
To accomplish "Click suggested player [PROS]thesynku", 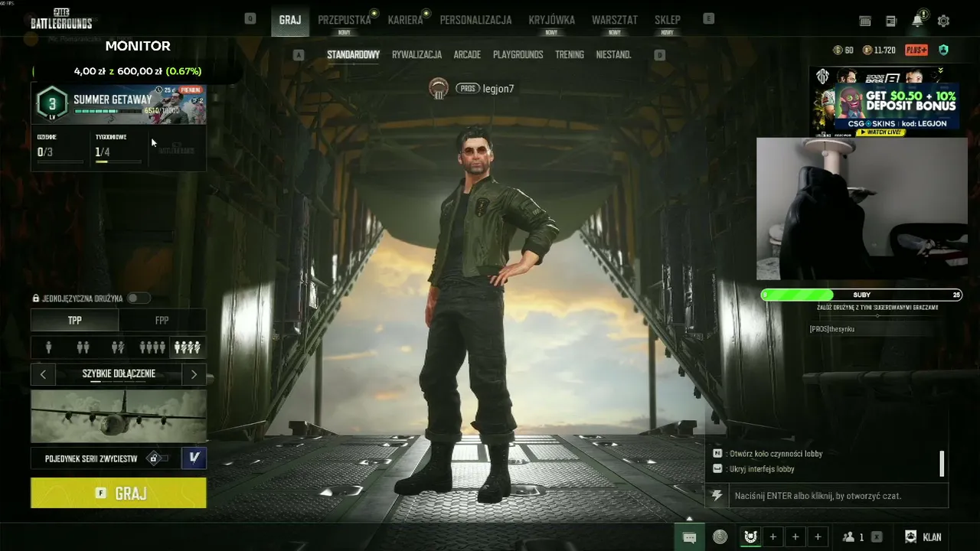I will point(832,329).
